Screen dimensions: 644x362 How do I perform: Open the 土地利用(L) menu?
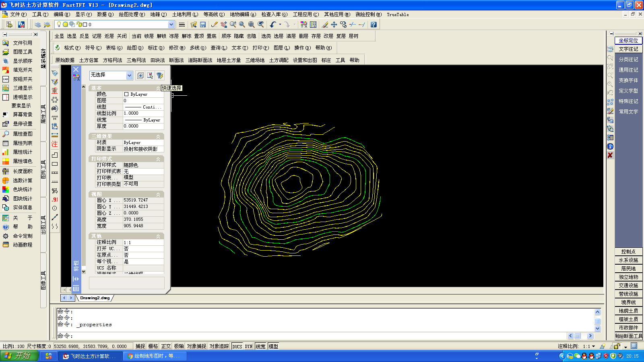coord(185,14)
